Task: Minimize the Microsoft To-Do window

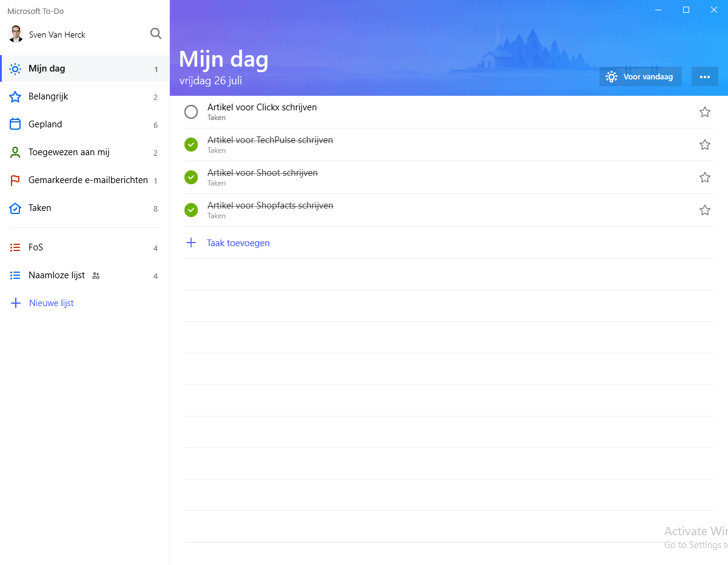Action: tap(658, 10)
